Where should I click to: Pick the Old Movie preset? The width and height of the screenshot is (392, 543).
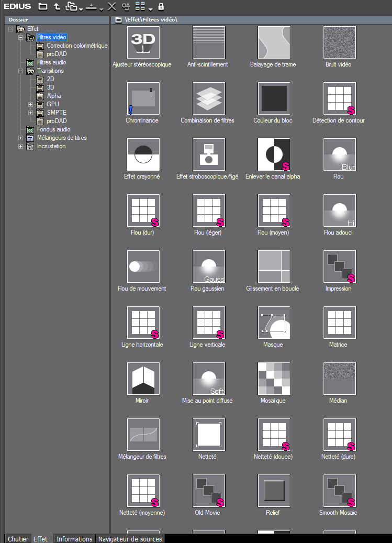(x=209, y=491)
